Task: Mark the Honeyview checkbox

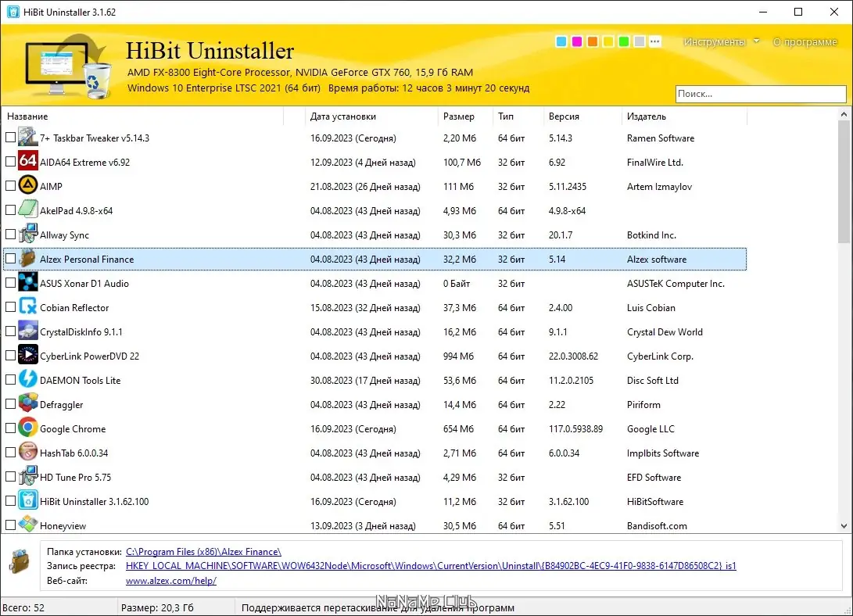Action: tap(10, 525)
